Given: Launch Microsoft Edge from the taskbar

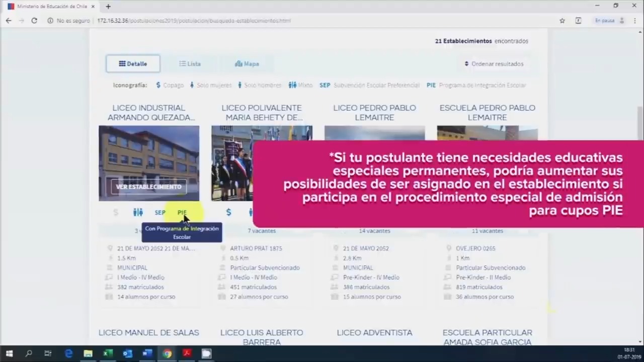Looking at the screenshot, I should [68, 353].
